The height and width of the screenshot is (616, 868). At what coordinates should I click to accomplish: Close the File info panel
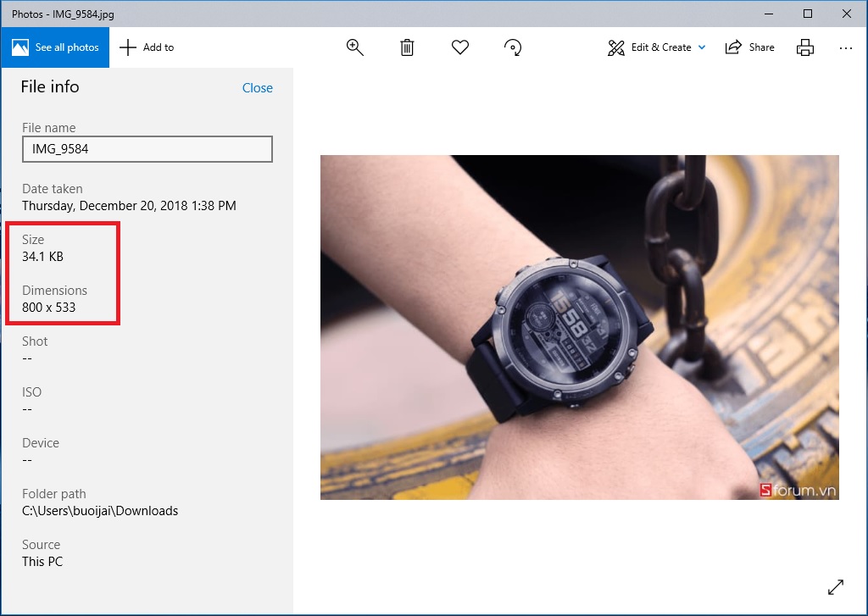(257, 88)
